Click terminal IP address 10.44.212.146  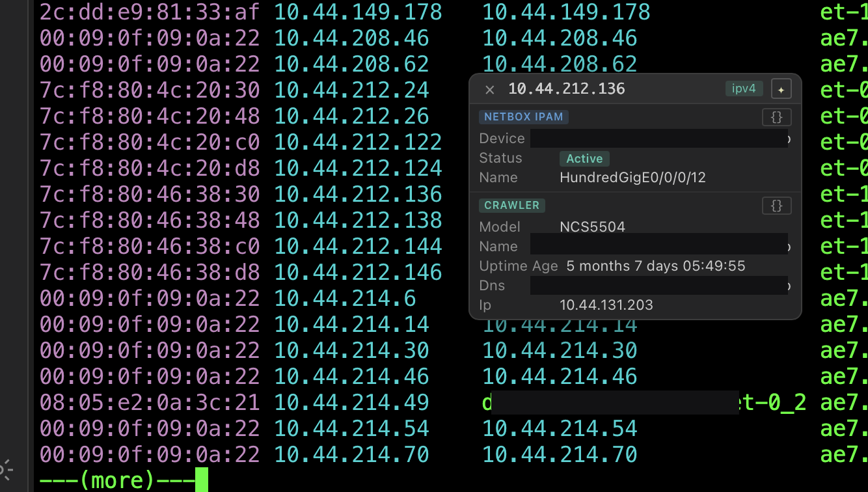[358, 272]
